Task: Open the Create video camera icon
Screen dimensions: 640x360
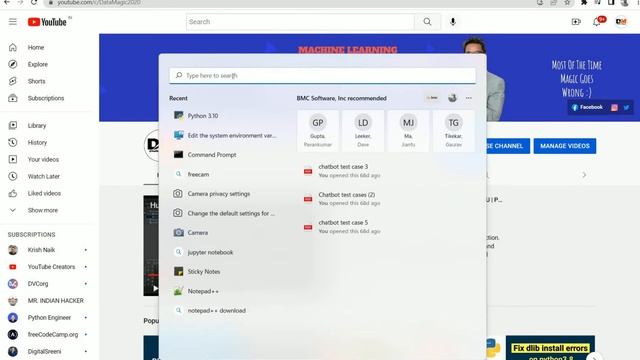Action: point(576,22)
